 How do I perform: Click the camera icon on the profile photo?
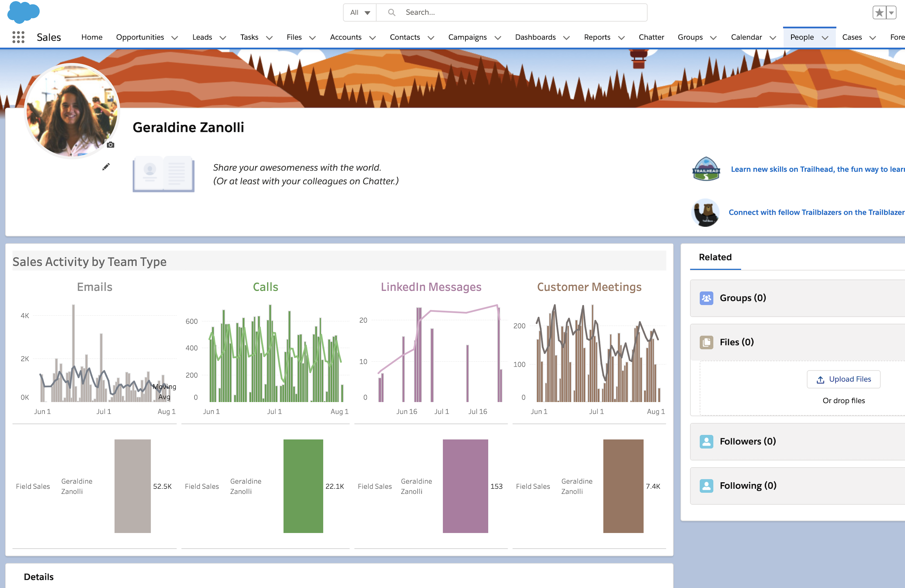[110, 145]
